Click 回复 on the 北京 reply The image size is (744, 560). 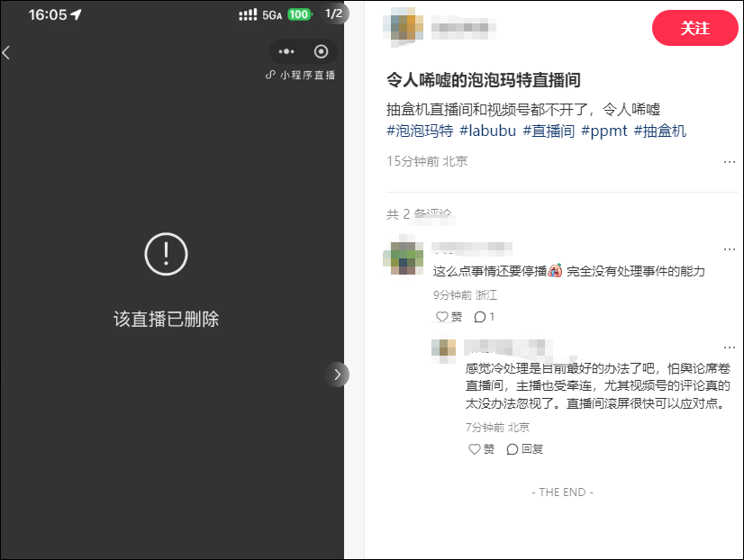(x=525, y=449)
